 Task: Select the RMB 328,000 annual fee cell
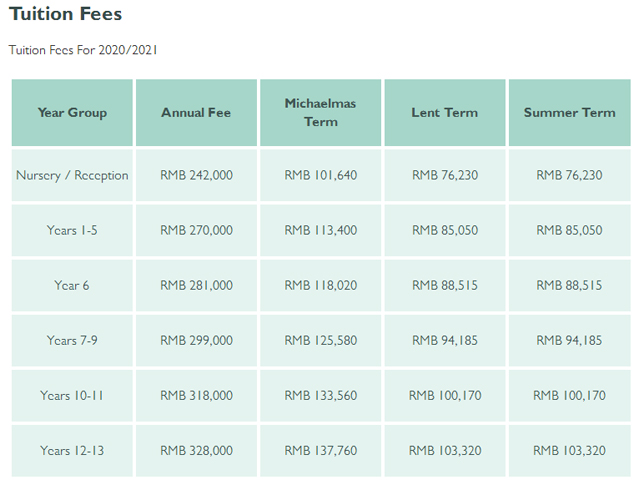196,450
